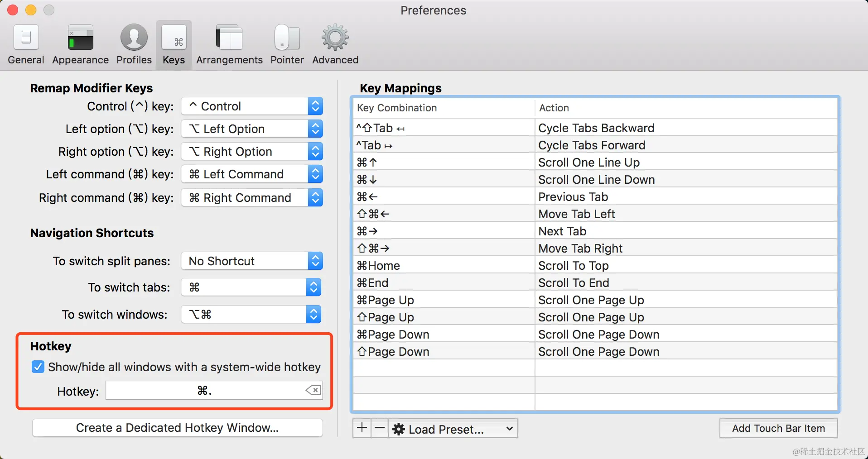This screenshot has width=868, height=459.
Task: Select the Cycle Tabs Forward row
Action: tap(595, 145)
